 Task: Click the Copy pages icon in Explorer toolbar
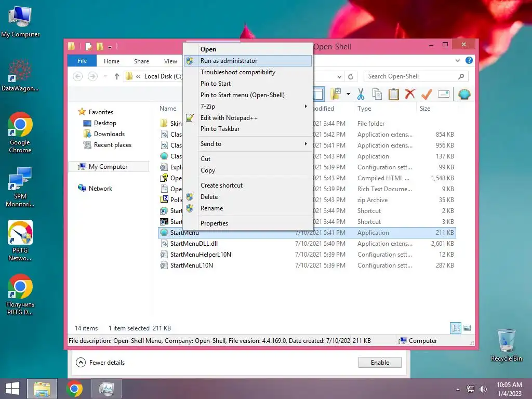point(377,94)
